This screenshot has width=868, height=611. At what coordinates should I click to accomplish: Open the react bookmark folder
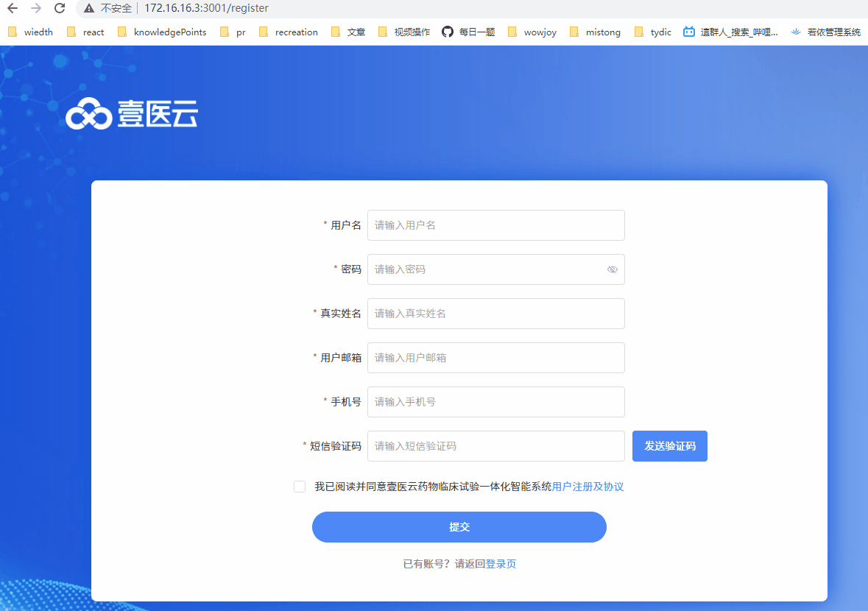[x=85, y=32]
